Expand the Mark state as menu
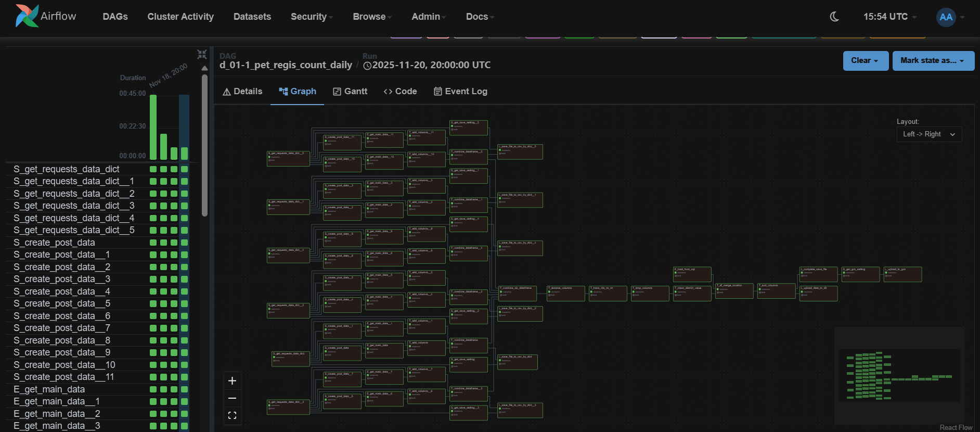980x432 pixels. coord(933,61)
